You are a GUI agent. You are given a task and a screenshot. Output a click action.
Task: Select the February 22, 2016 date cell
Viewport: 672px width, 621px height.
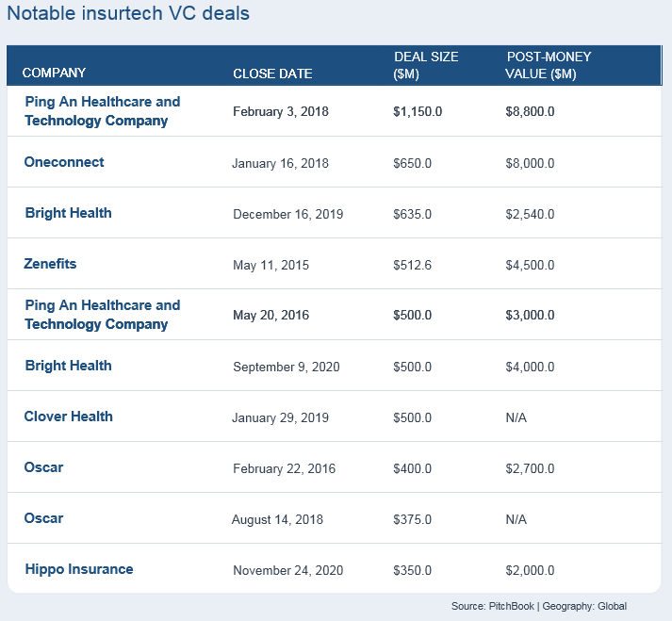(x=284, y=468)
